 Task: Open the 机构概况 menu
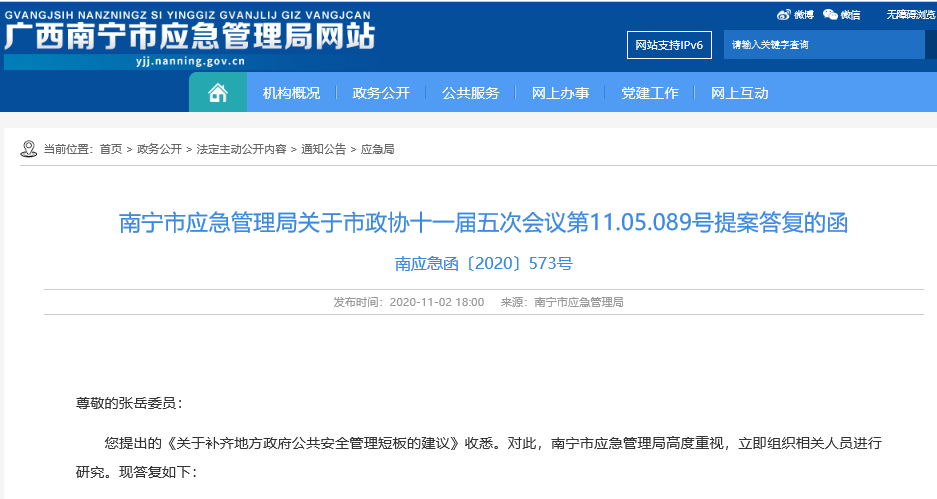pos(291,93)
